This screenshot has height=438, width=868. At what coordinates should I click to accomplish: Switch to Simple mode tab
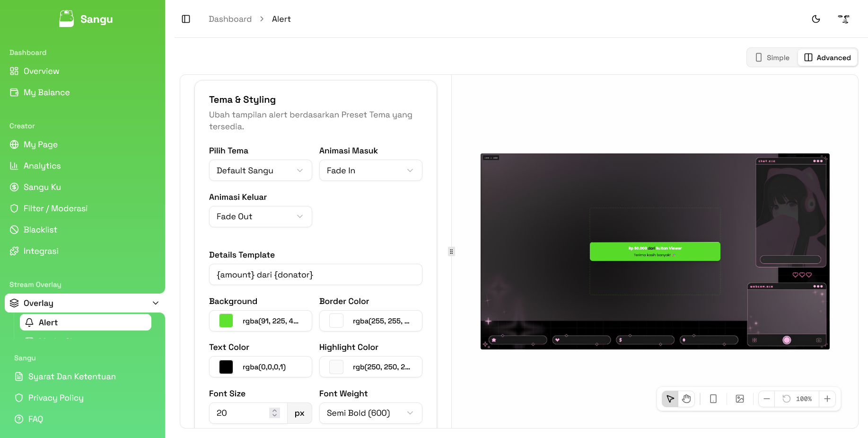[x=772, y=57]
